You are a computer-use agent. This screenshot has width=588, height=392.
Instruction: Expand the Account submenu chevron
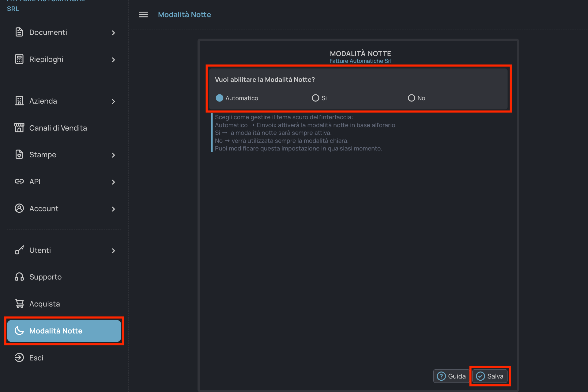(x=113, y=209)
